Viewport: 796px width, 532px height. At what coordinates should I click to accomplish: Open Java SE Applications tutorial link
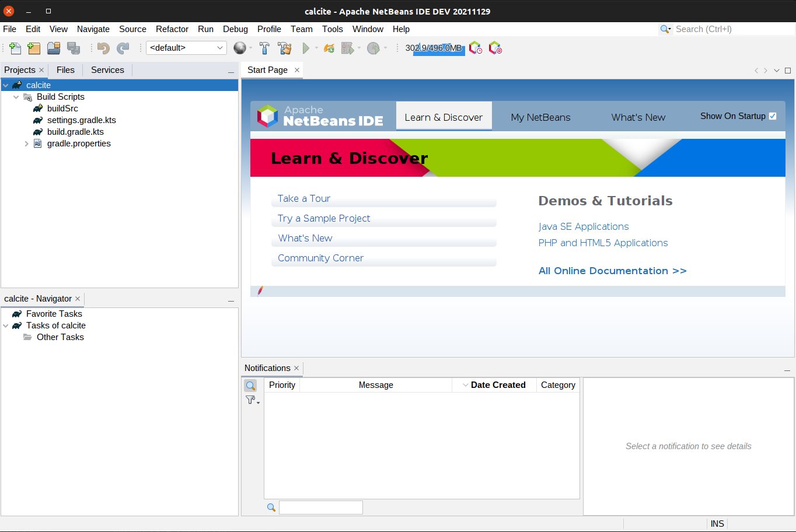[584, 226]
